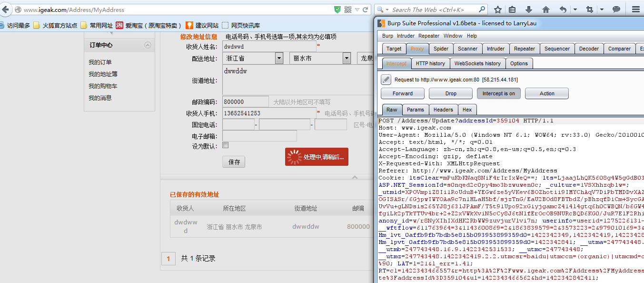The image size is (644, 283).
Task: Open the address bar history dropdown arrow
Action: pos(357,10)
